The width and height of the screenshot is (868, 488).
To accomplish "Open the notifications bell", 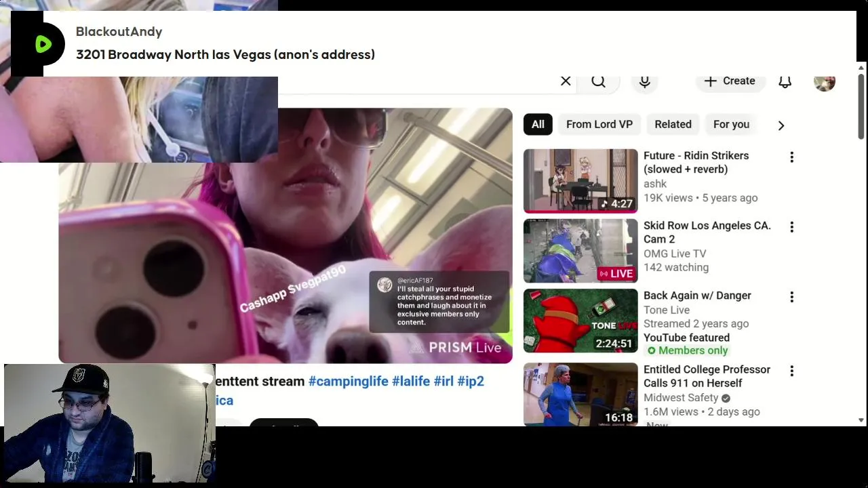I will pyautogui.click(x=785, y=81).
